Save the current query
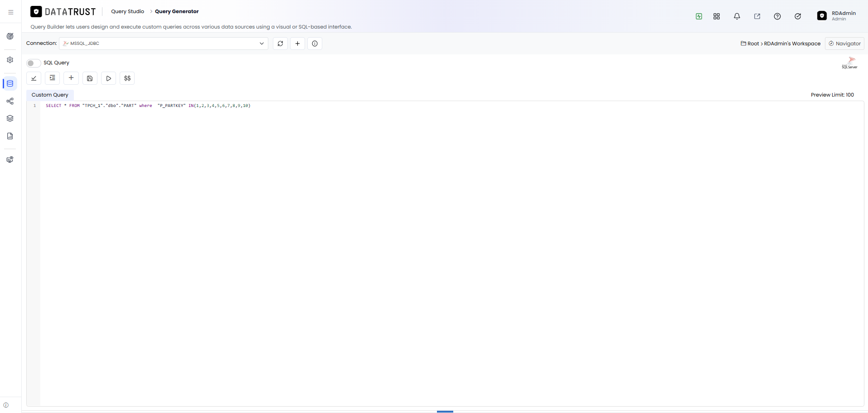 (90, 78)
